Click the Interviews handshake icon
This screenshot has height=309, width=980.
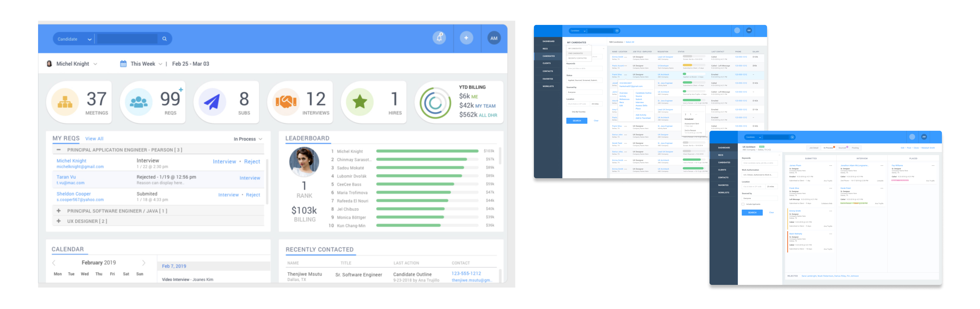click(x=286, y=102)
